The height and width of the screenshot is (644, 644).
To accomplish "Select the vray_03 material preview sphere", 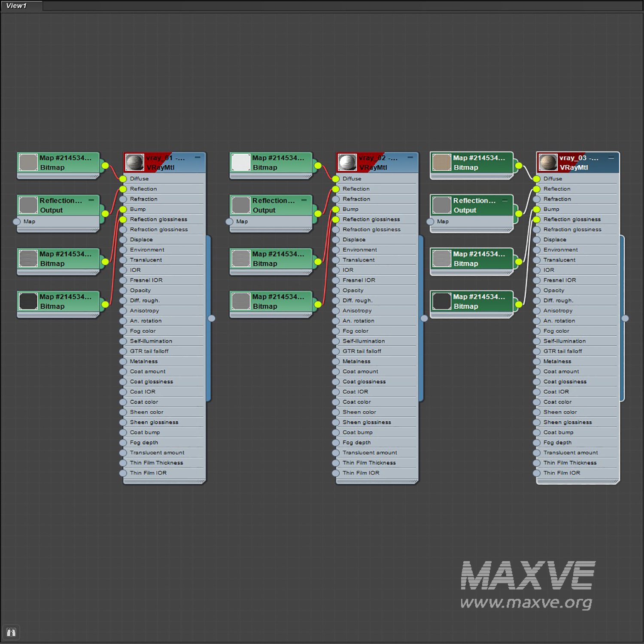I will click(548, 163).
